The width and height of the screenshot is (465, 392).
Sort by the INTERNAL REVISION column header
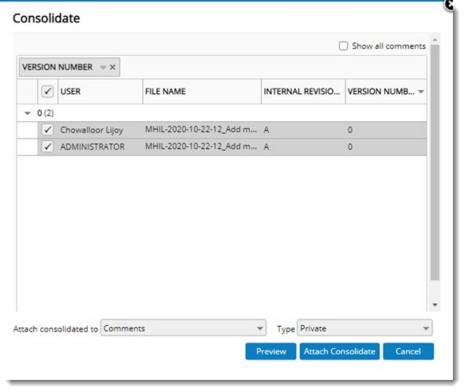click(x=303, y=91)
